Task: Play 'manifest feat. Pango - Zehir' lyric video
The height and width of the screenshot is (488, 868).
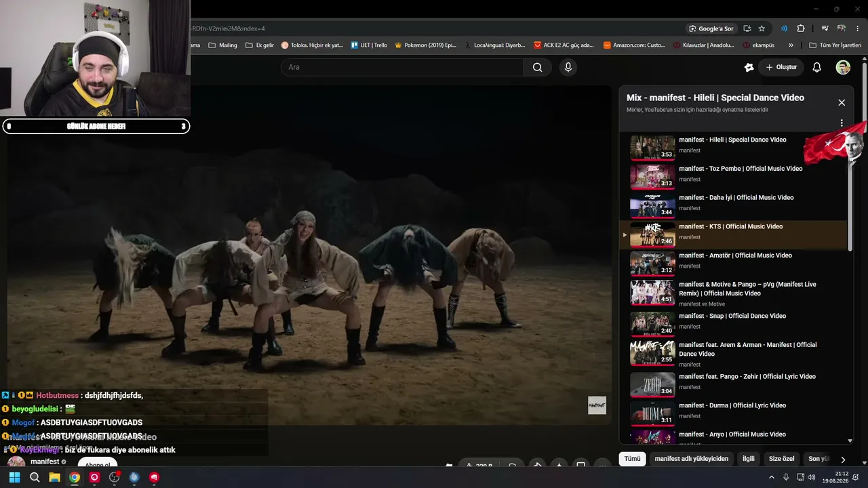Action: click(732, 384)
